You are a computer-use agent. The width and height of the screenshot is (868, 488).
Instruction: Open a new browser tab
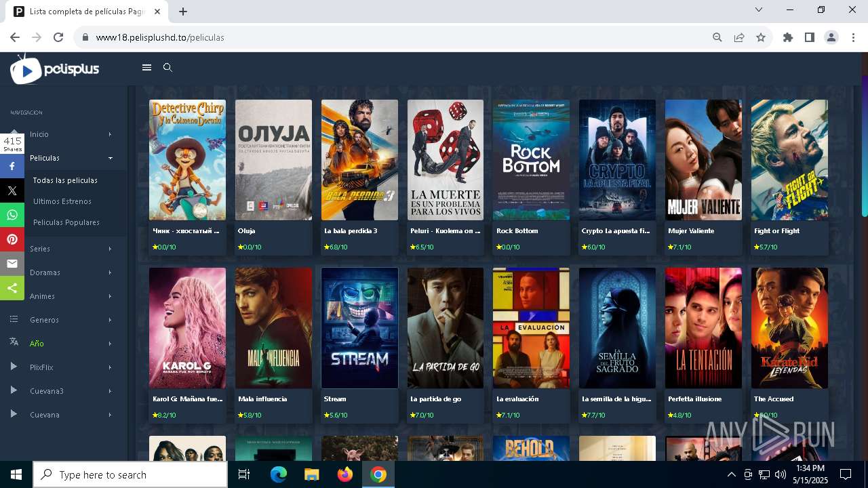coord(183,12)
